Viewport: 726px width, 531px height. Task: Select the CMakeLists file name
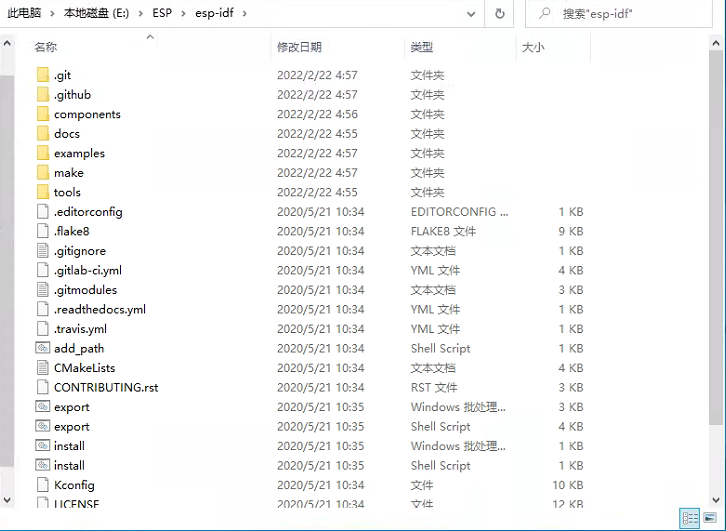[84, 368]
